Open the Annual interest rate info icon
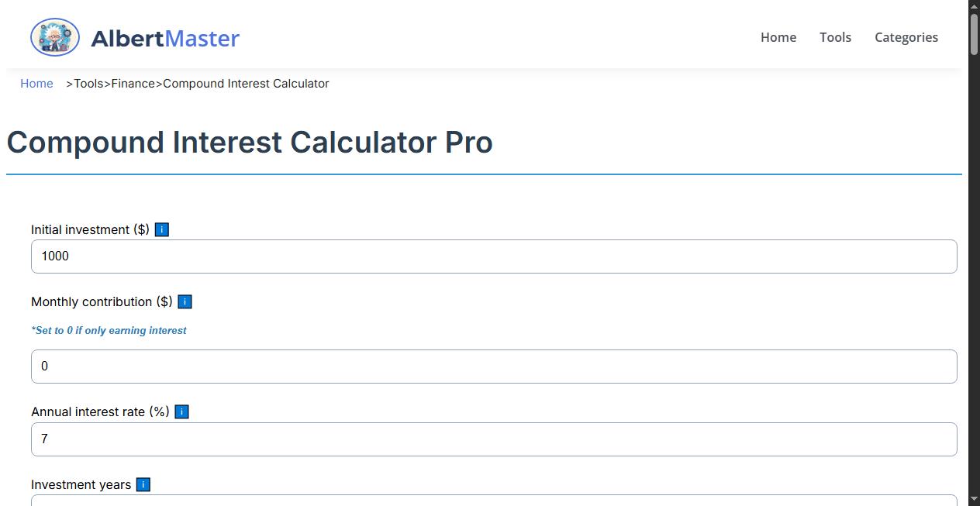Image resolution: width=980 pixels, height=506 pixels. (181, 411)
